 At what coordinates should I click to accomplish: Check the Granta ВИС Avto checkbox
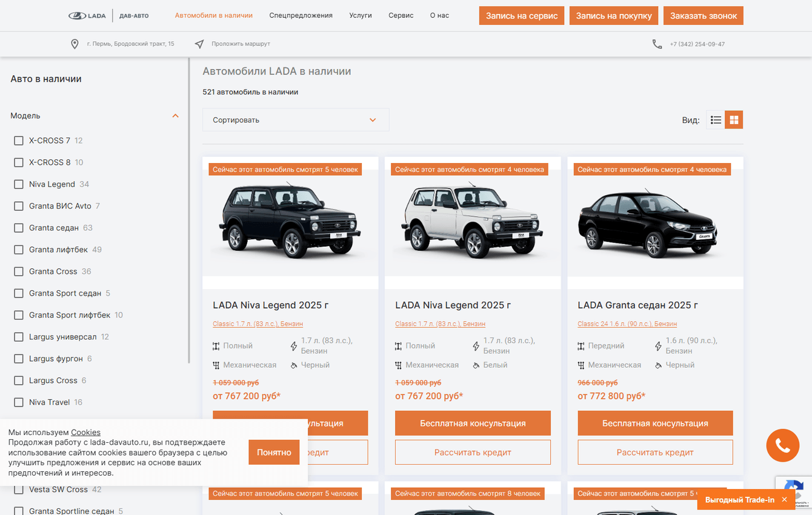pos(19,206)
